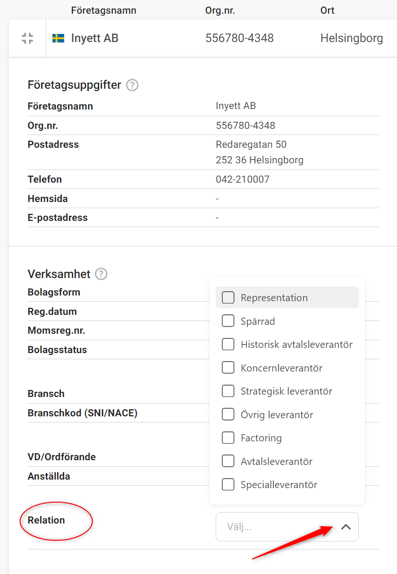Tick the Spärrad checkbox
Image resolution: width=397 pixels, height=574 pixels.
228,321
